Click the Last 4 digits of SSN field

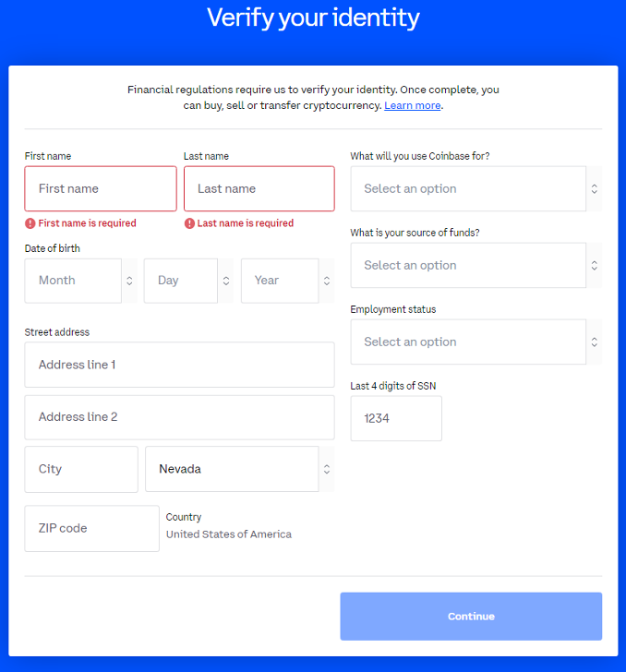(396, 419)
